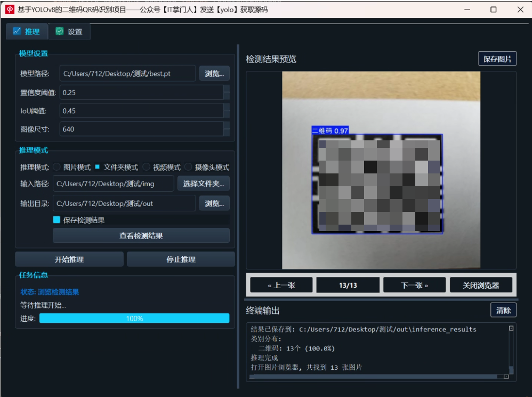Click the 100% progress bar
Image resolution: width=532 pixels, height=397 pixels.
pyautogui.click(x=135, y=318)
